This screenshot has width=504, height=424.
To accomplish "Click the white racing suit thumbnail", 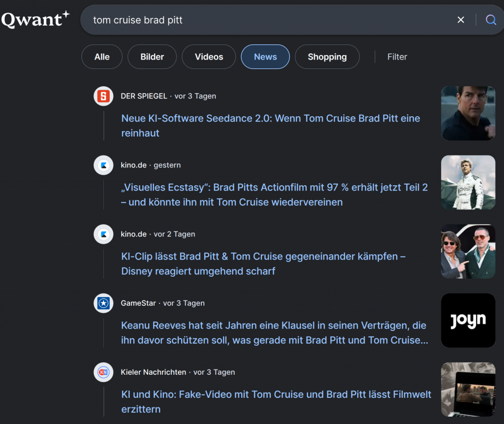I will coord(468,183).
